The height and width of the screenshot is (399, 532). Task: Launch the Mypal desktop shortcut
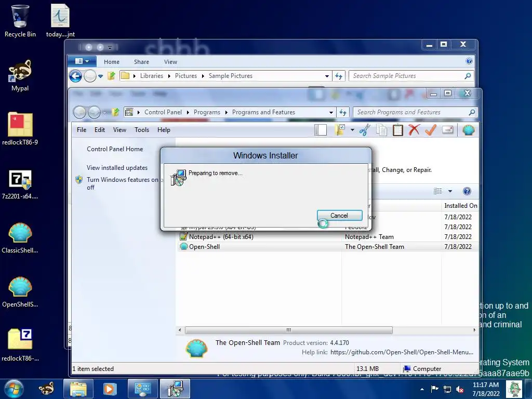click(x=20, y=75)
